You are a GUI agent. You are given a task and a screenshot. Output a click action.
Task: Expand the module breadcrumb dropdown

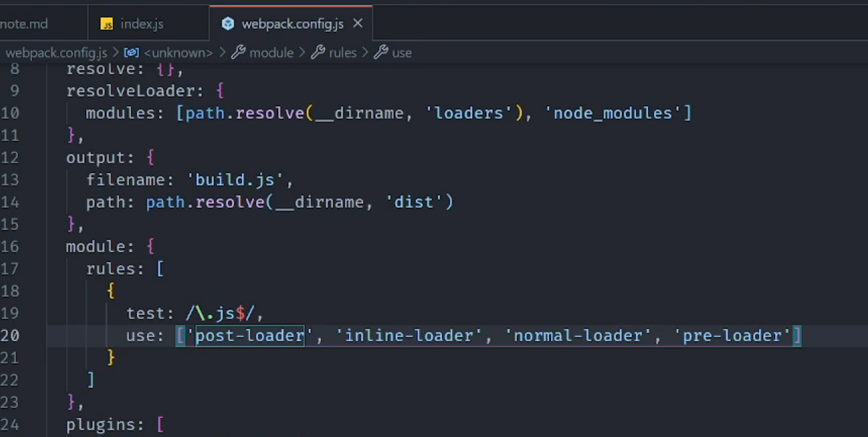(x=271, y=53)
